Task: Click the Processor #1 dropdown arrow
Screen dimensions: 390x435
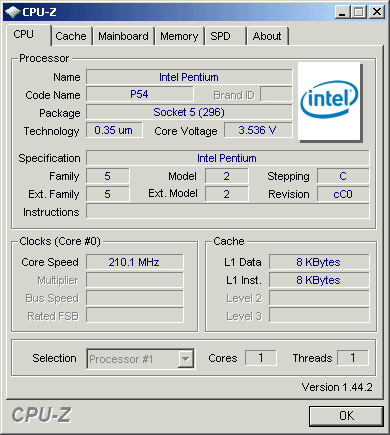Action: [x=185, y=359]
